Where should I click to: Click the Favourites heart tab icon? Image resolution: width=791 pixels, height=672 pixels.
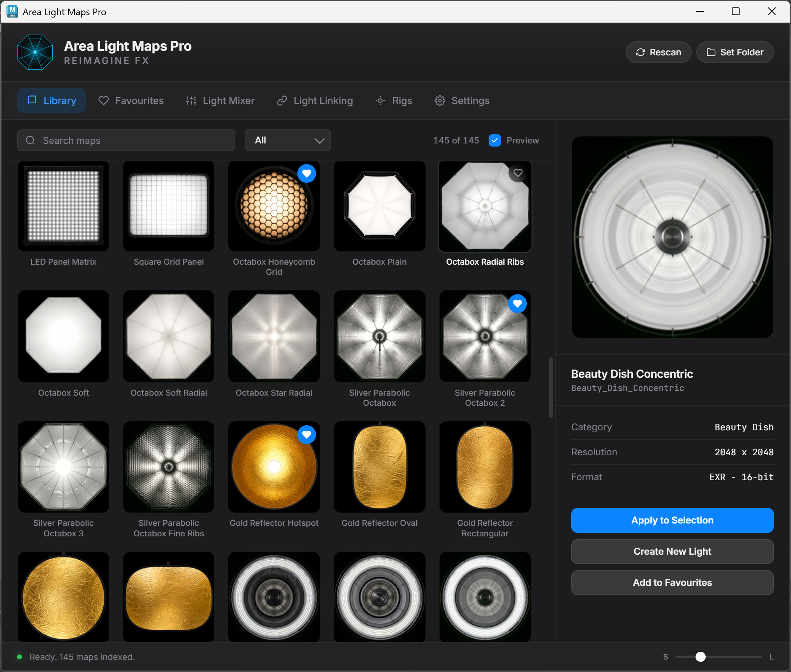pyautogui.click(x=104, y=101)
